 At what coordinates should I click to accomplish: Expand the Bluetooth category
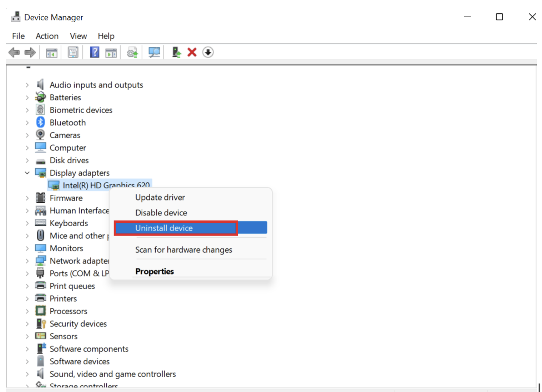27,122
